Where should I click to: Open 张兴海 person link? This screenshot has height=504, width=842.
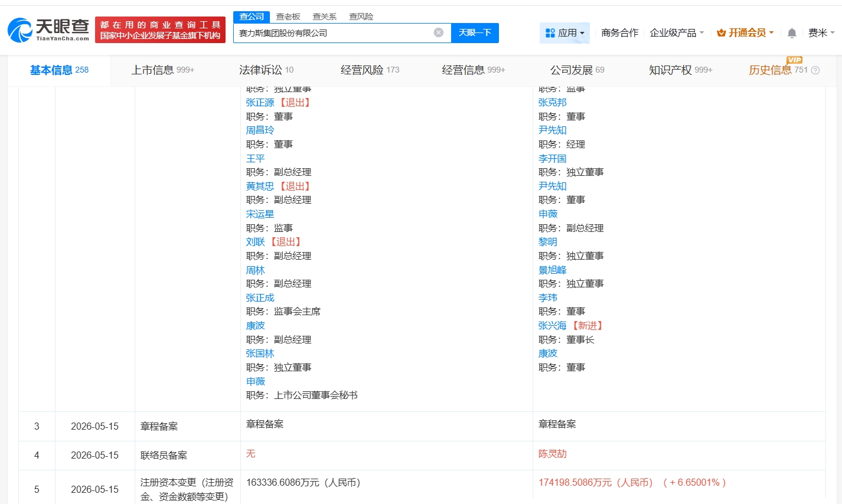(x=552, y=326)
